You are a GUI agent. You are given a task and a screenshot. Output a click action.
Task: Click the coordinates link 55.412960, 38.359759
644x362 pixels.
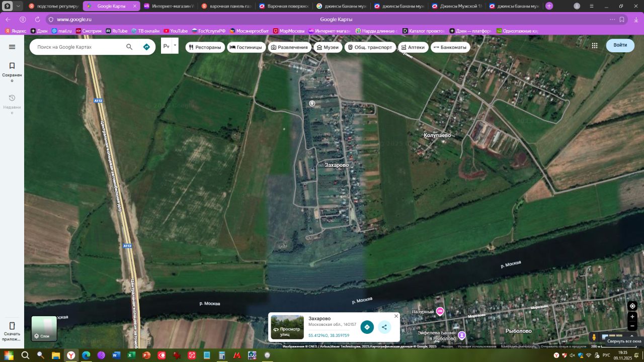click(x=329, y=335)
